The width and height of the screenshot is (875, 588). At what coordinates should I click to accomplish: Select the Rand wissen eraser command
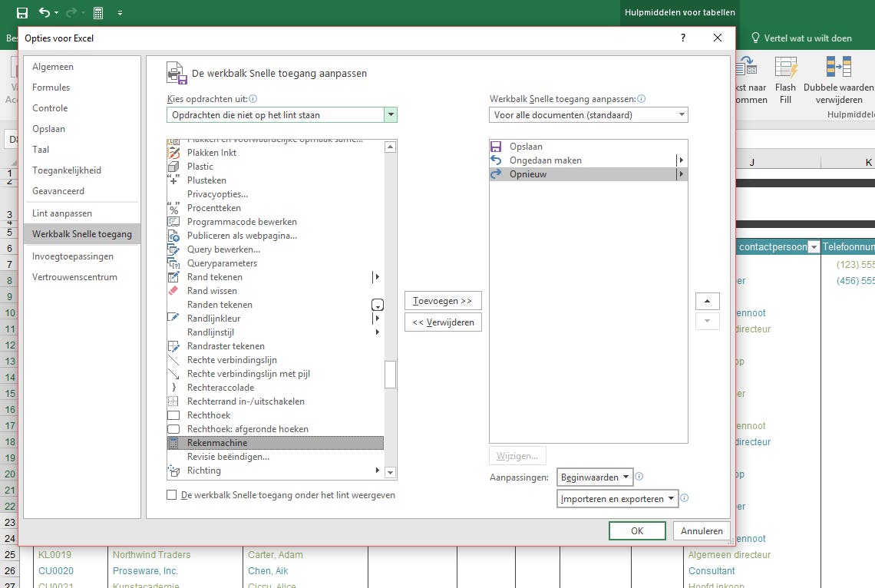tap(212, 291)
